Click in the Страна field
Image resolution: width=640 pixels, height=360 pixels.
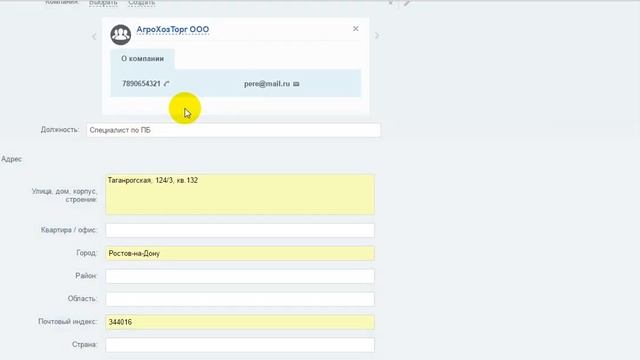pos(240,345)
